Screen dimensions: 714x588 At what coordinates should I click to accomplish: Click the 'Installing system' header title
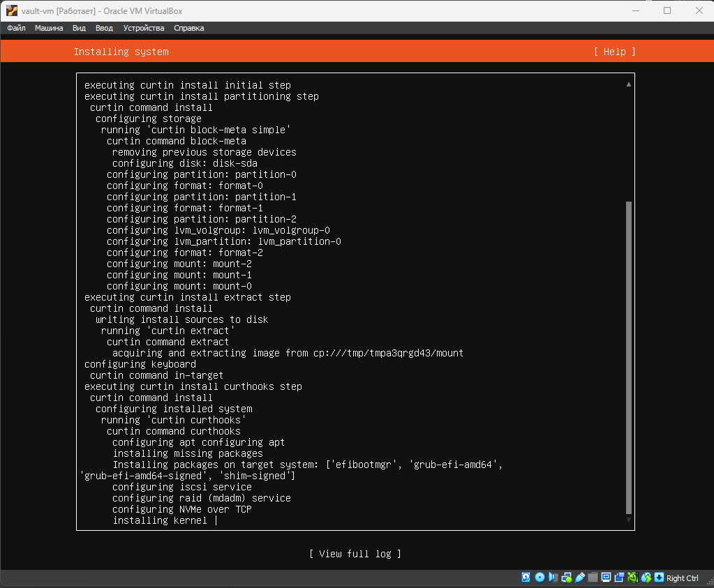click(x=121, y=52)
